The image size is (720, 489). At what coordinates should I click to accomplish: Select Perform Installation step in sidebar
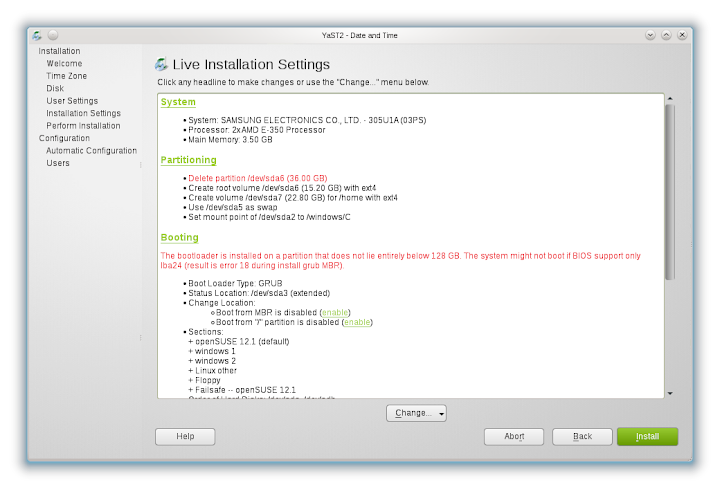pyautogui.click(x=83, y=125)
